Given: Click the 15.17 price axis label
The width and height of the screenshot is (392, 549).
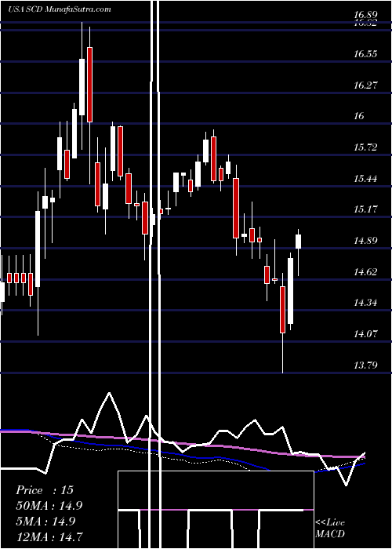Looking at the screenshot, I should [366, 209].
